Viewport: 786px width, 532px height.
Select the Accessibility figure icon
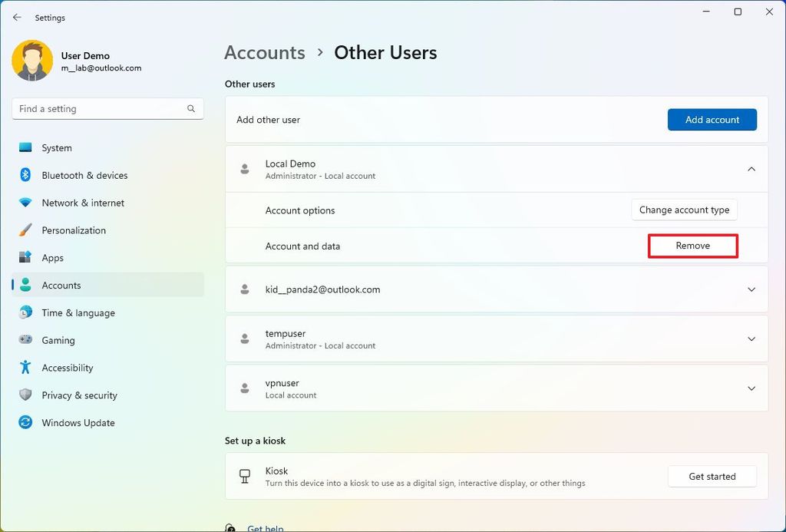[25, 368]
